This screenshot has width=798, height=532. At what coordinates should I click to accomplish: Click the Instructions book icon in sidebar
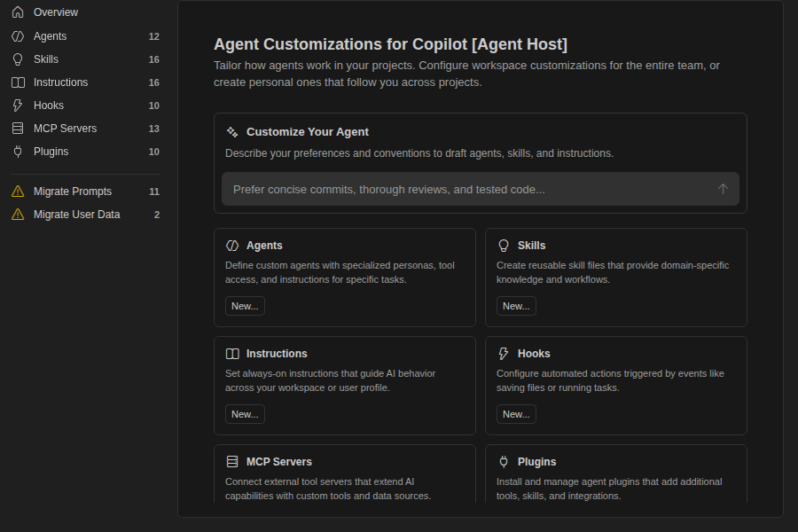pos(18,82)
